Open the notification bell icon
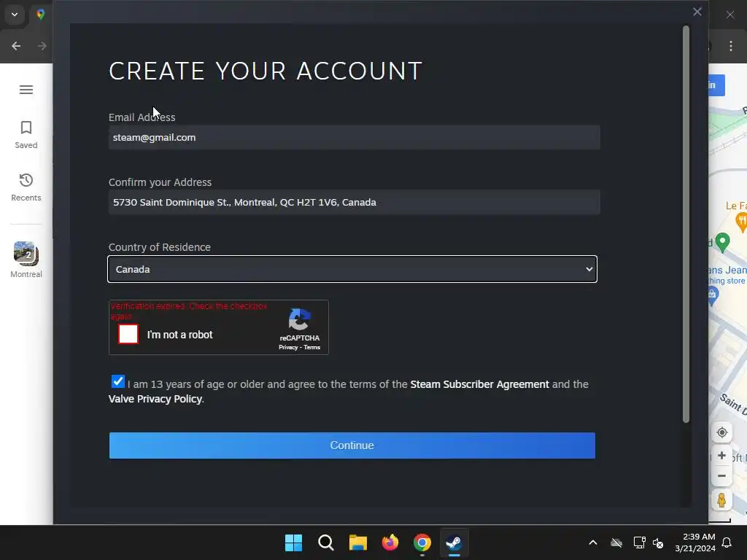 point(727,542)
